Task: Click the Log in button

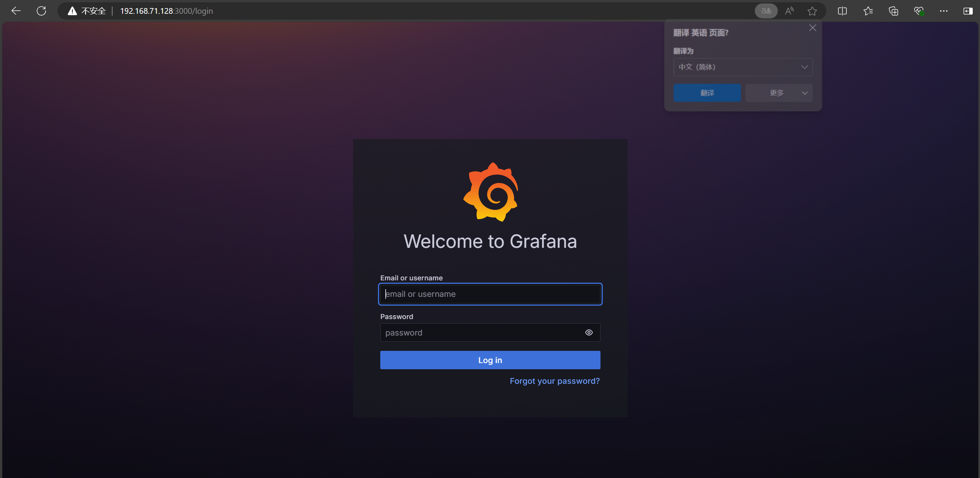Action: (490, 360)
